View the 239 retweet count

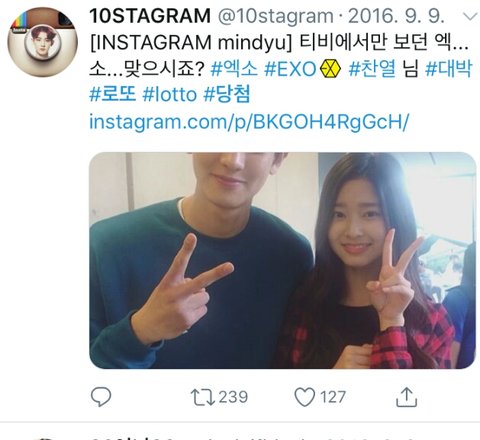pos(233,397)
